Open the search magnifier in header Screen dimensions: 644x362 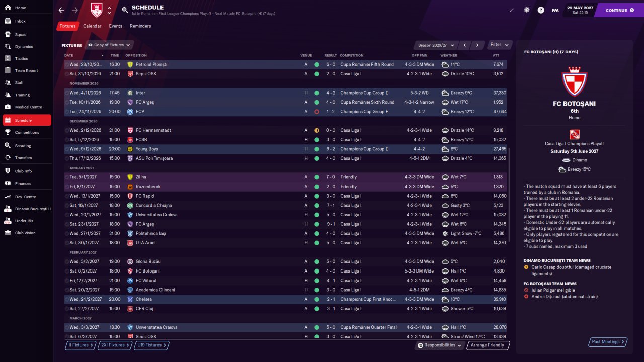tap(125, 10)
